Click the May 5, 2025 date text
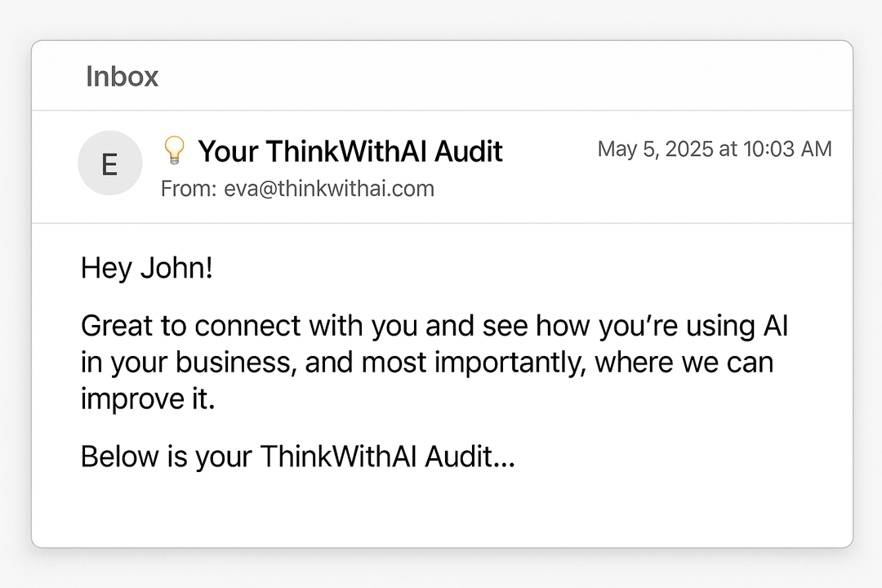Screen dimensions: 882x588 (656, 149)
